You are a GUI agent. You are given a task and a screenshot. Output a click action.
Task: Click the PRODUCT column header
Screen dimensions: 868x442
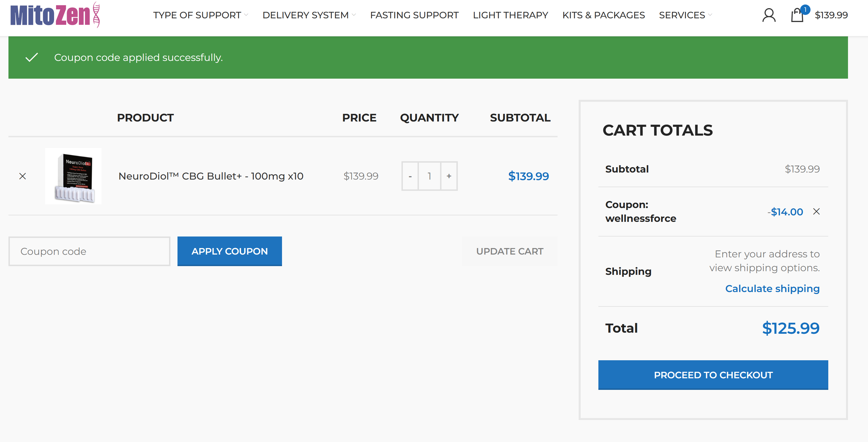[x=145, y=118]
